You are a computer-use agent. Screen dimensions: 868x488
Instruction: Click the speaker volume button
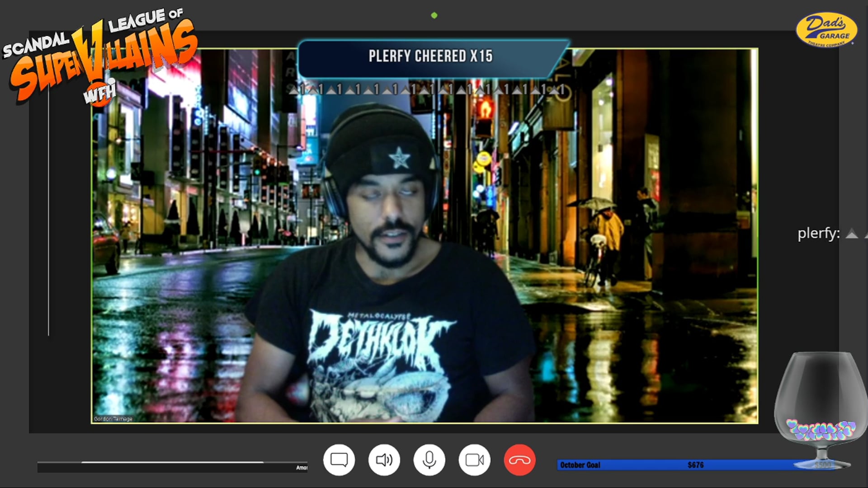pyautogui.click(x=384, y=460)
